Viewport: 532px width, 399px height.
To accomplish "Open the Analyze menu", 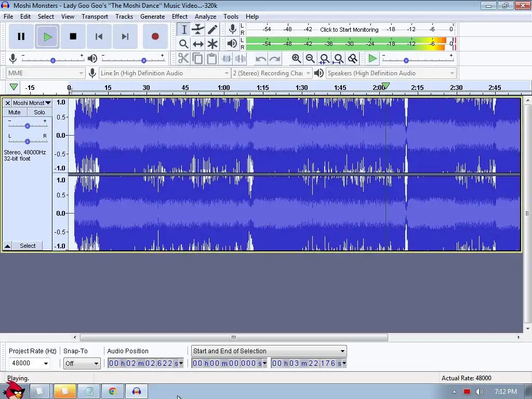I will [205, 17].
